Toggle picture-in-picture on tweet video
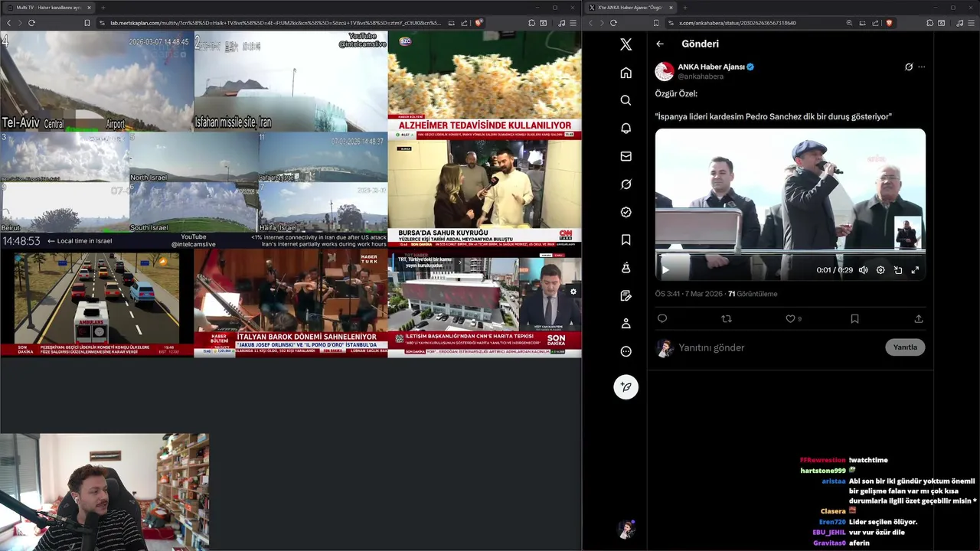 point(898,270)
